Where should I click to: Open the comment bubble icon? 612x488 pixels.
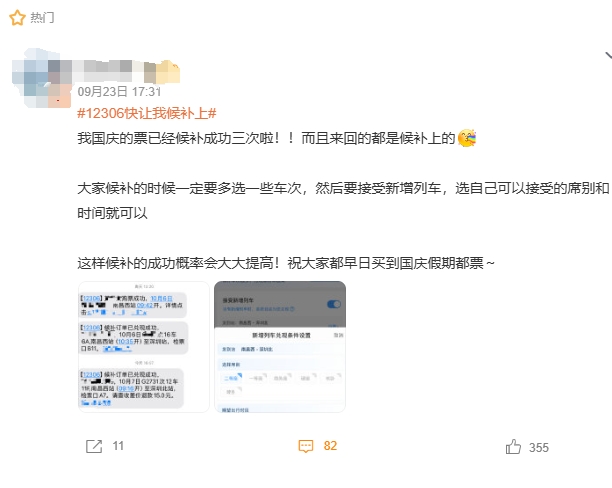click(306, 446)
